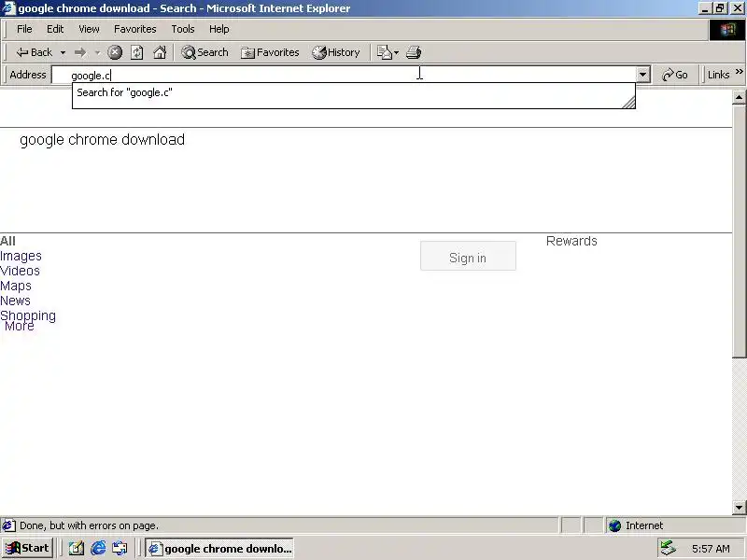747x560 pixels.
Task: Click the Internet zone globe icon
Action: [614, 525]
